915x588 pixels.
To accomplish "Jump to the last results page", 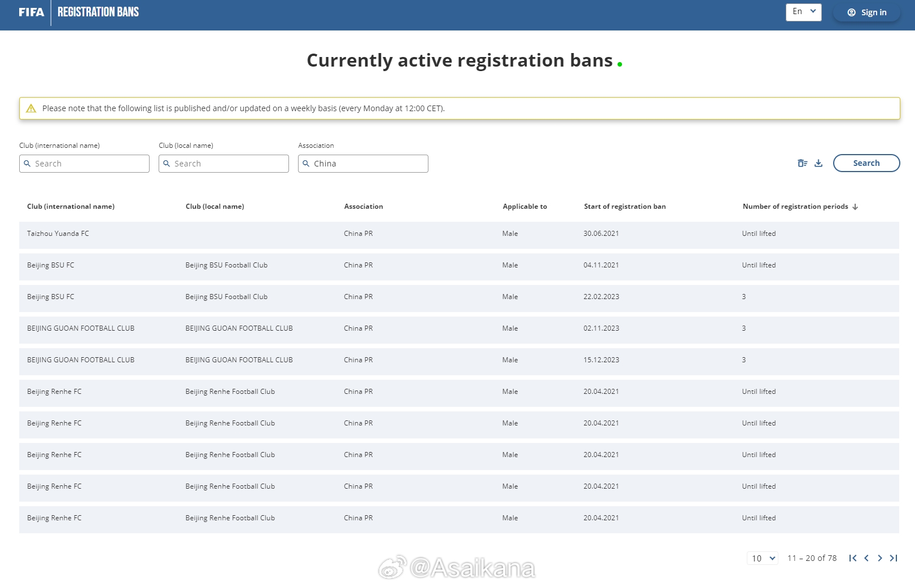I will pos(894,558).
